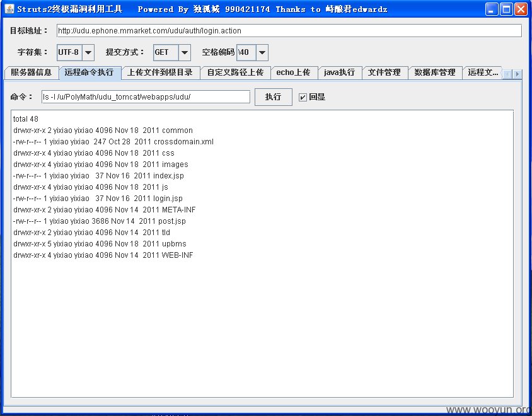Click the 'META-INF' listing line
The width and height of the screenshot is (532, 416).
click(105, 210)
